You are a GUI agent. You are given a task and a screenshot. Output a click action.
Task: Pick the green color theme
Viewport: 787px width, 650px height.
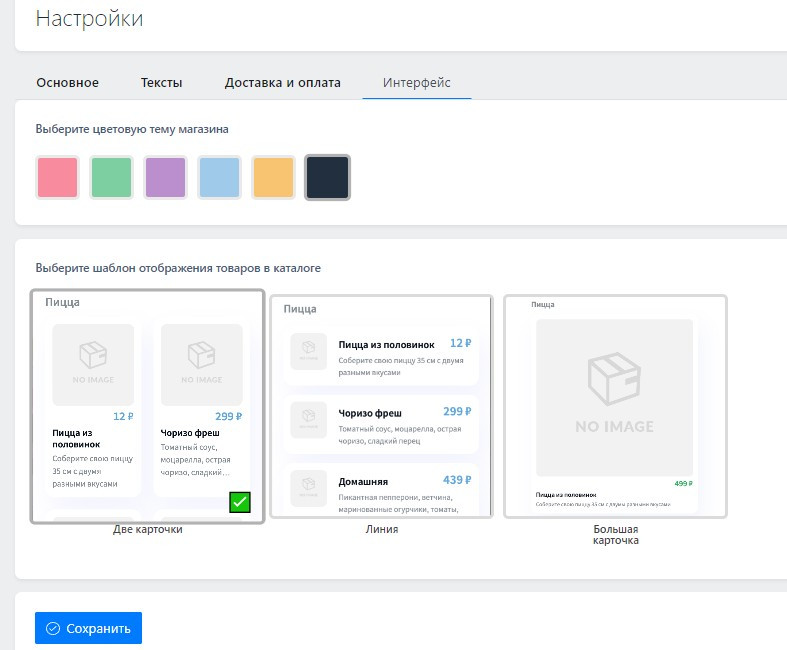111,178
